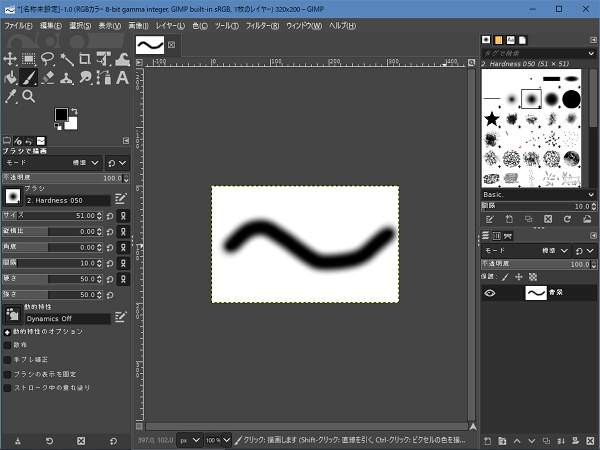This screenshot has height=450, width=600.
Task: Enable the 散布 checkbox
Action: [8, 344]
